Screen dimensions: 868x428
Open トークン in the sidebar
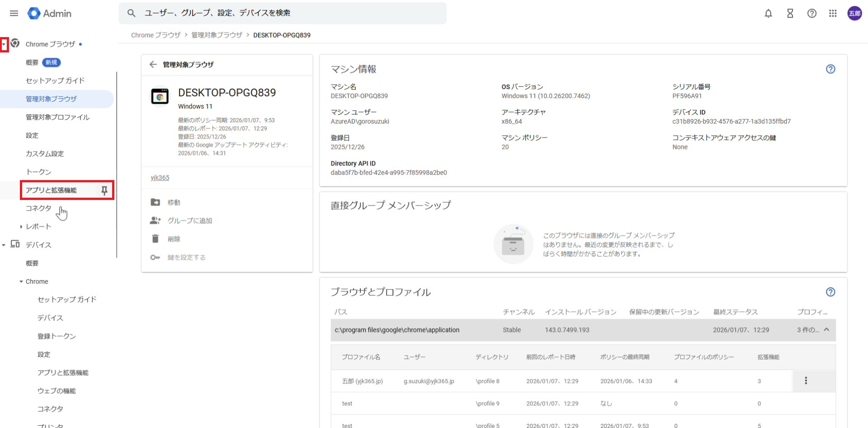[38, 172]
